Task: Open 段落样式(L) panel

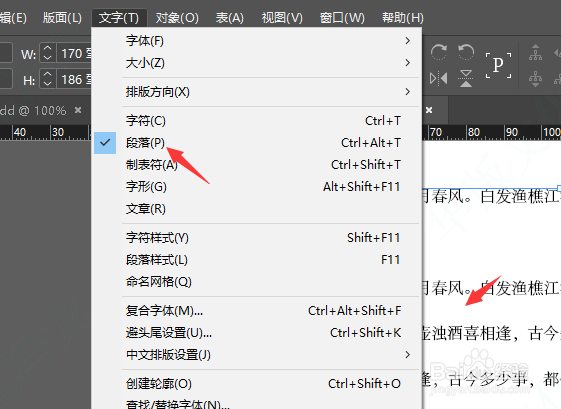Action: [x=257, y=260]
